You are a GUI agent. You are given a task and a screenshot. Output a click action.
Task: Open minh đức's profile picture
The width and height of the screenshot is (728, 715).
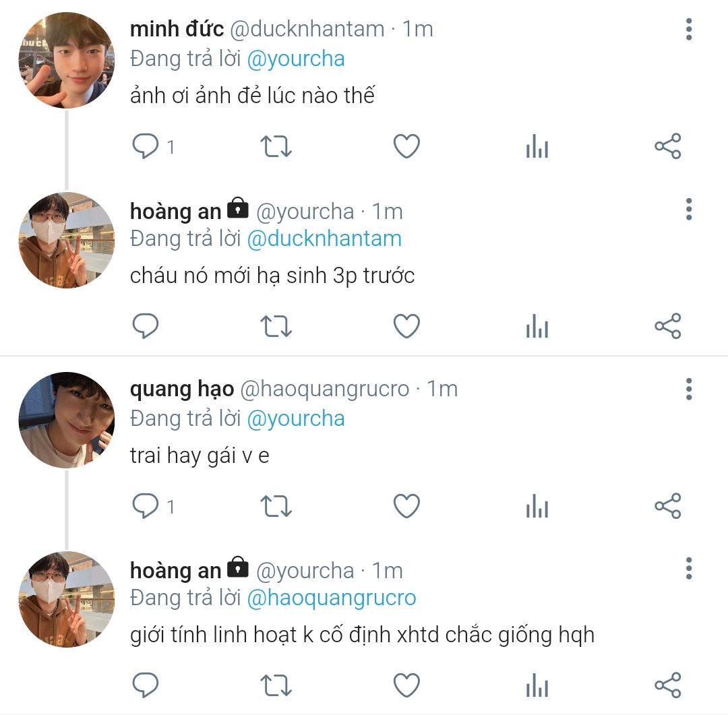[x=66, y=59]
